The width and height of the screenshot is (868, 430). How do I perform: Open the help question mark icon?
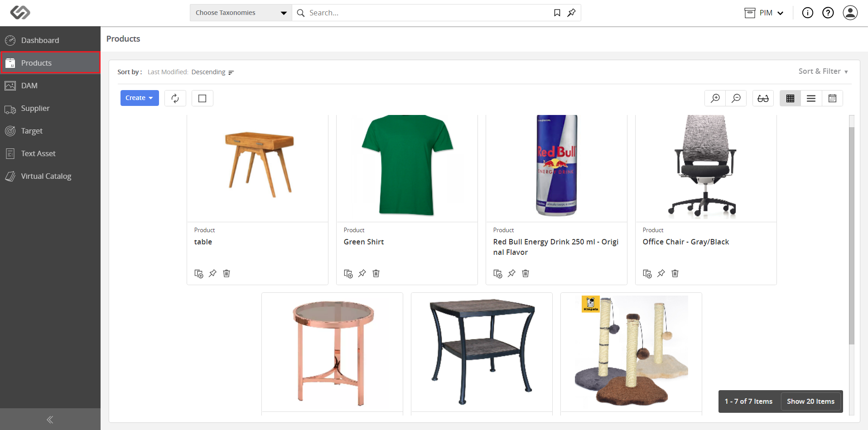[828, 13]
